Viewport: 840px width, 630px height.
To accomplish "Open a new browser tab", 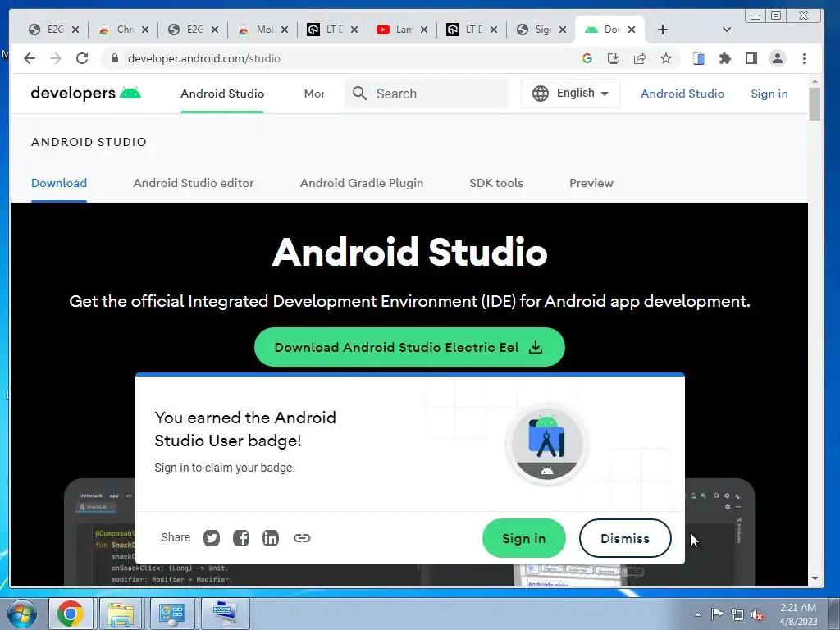I will [x=663, y=30].
